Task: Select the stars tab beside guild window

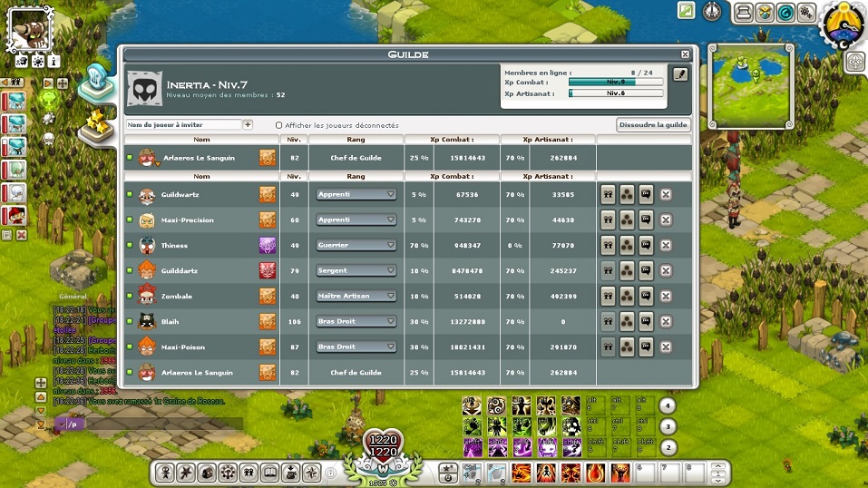Action: (95, 122)
